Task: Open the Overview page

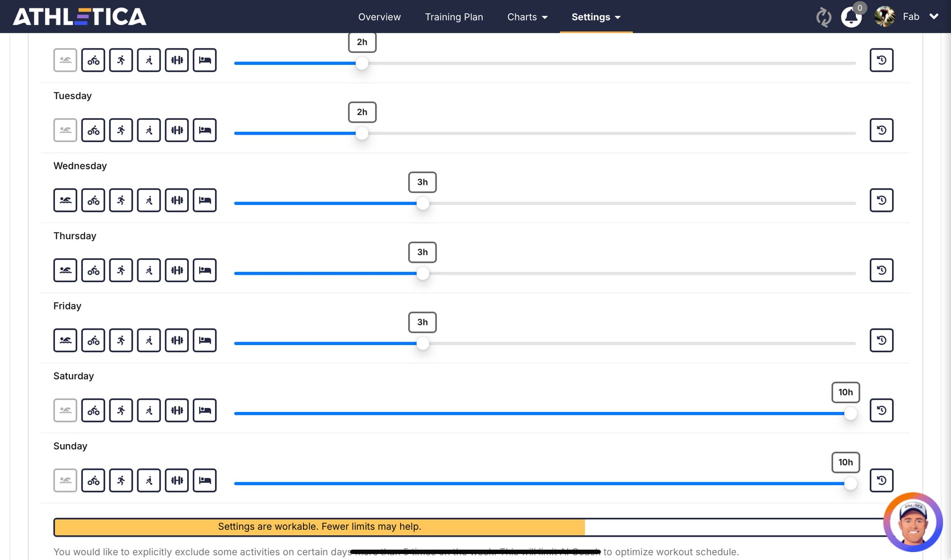Action: [379, 17]
